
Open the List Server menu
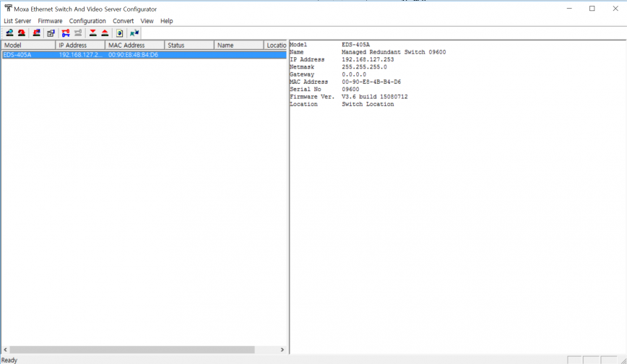(x=17, y=21)
